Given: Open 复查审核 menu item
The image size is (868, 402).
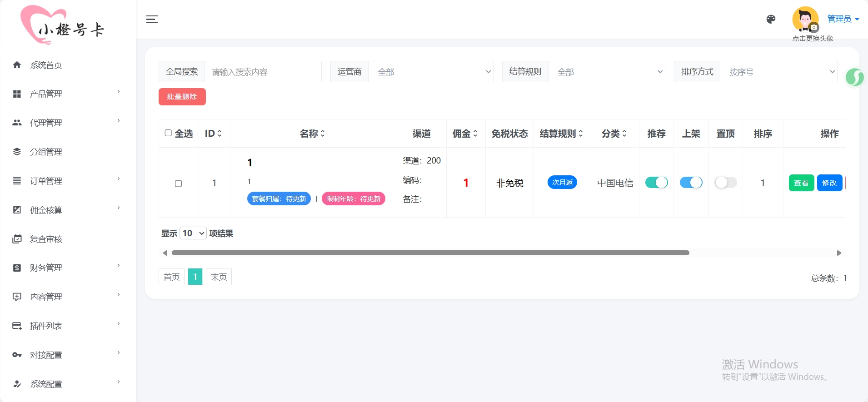Looking at the screenshot, I should 68,239.
